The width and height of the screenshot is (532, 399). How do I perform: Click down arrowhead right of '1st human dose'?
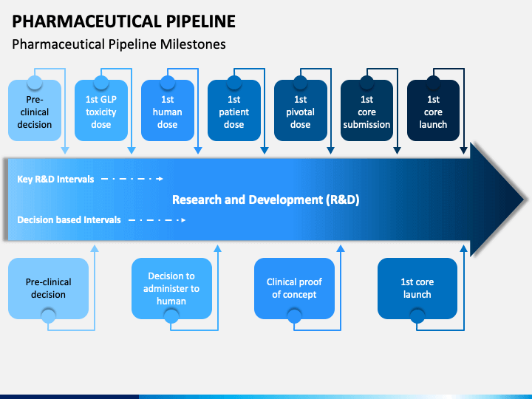coord(198,151)
